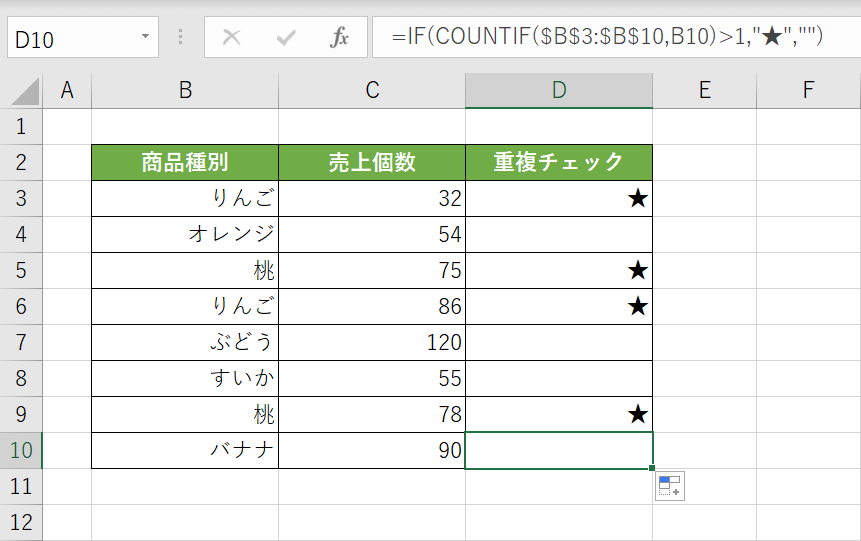Select the 桃 cell in row 5
Viewport: 861px width, 541px height.
point(185,270)
